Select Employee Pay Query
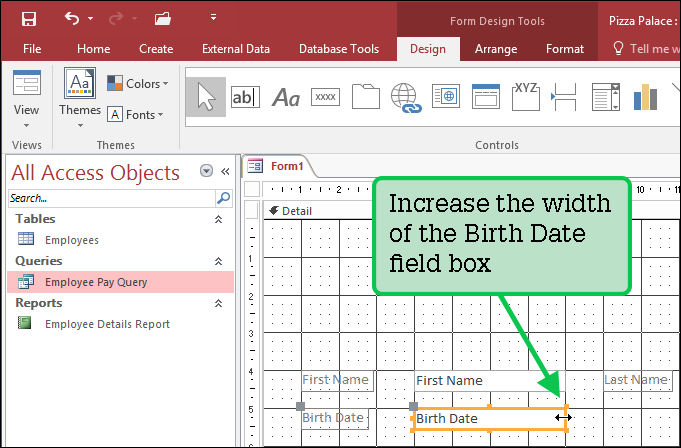The width and height of the screenshot is (681, 448). 120,282
